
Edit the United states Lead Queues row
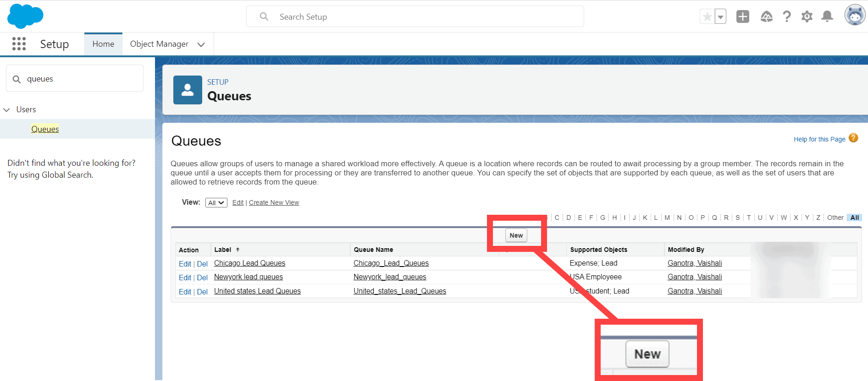coord(185,292)
